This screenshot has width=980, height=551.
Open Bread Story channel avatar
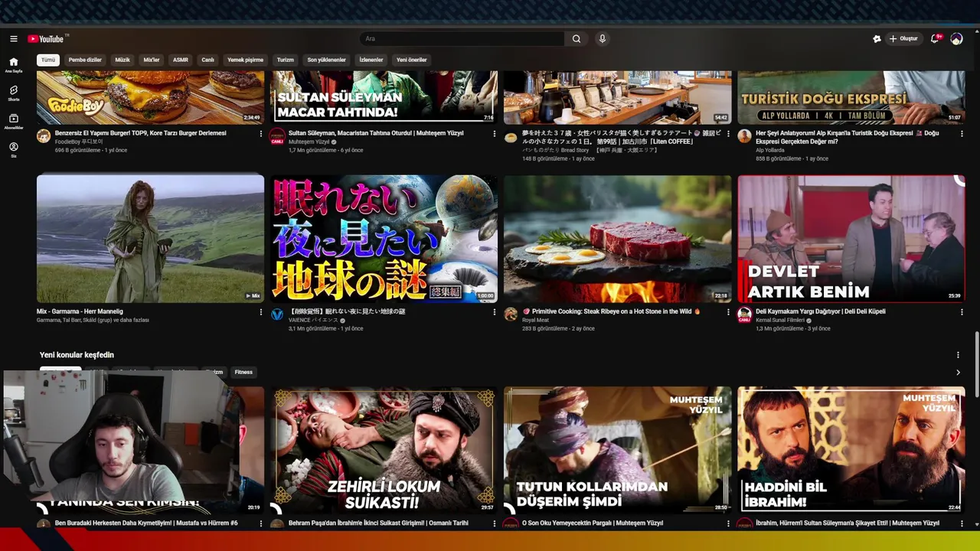(x=511, y=137)
